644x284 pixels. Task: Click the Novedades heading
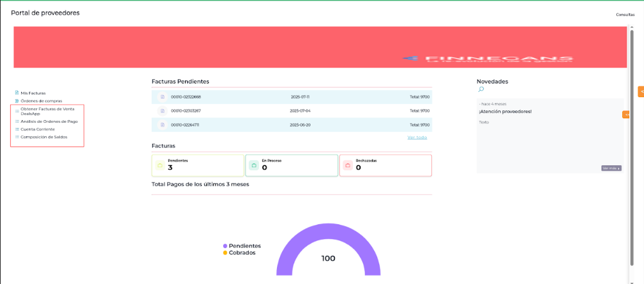[x=492, y=81]
